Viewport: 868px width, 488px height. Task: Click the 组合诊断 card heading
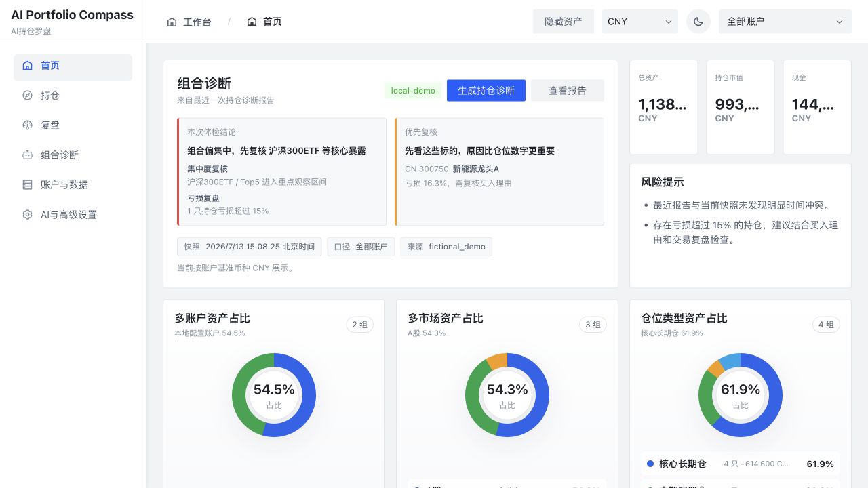click(204, 83)
